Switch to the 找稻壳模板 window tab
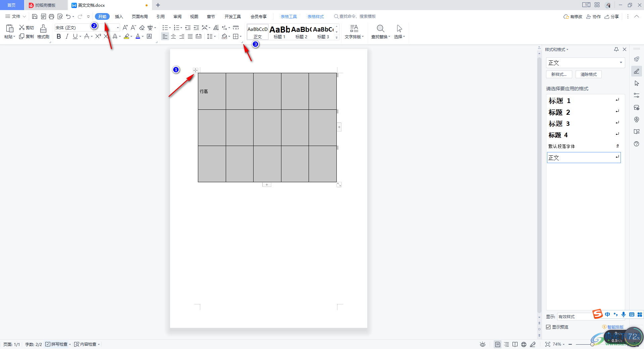This screenshot has height=349, width=644. click(x=45, y=5)
